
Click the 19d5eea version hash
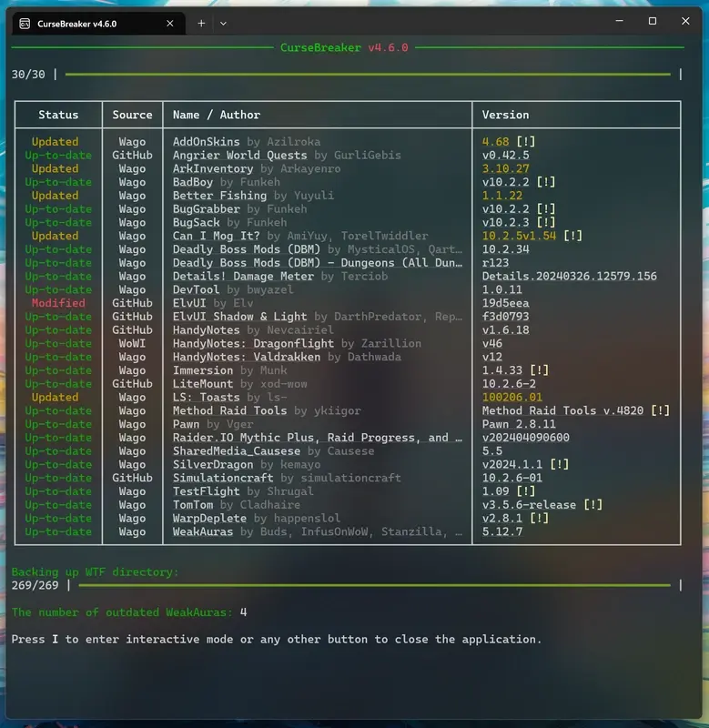pos(506,303)
